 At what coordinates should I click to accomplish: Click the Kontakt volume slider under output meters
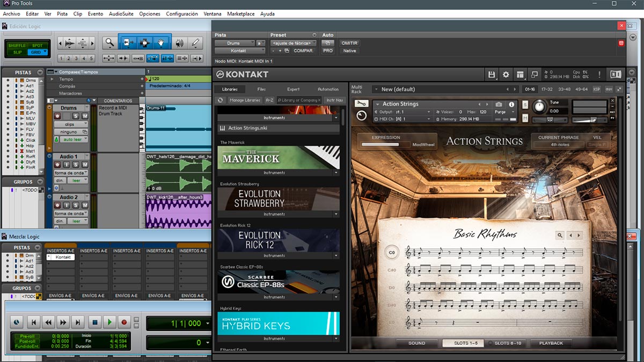coord(589,120)
